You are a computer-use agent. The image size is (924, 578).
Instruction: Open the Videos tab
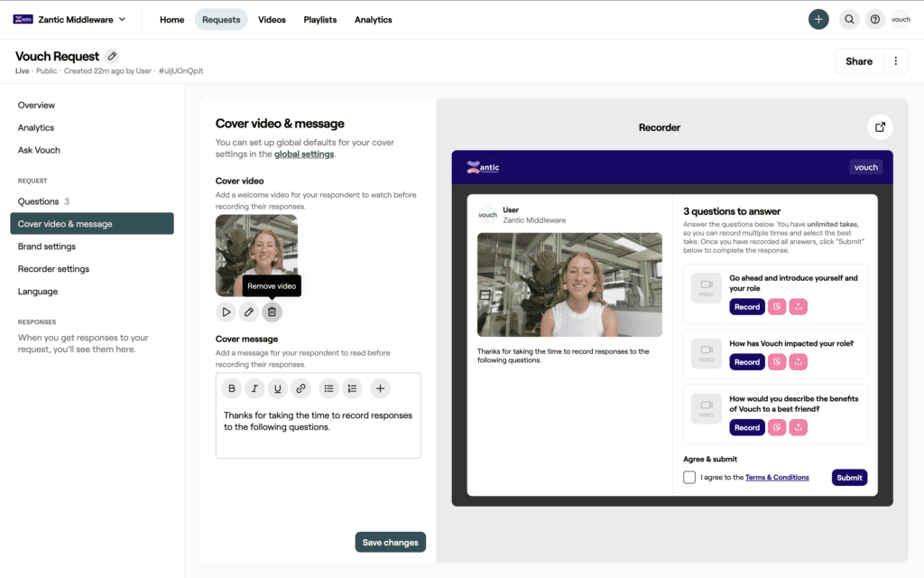point(272,20)
